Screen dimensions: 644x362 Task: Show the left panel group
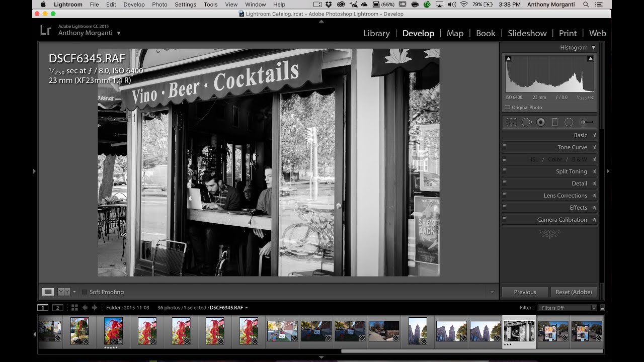[34, 171]
